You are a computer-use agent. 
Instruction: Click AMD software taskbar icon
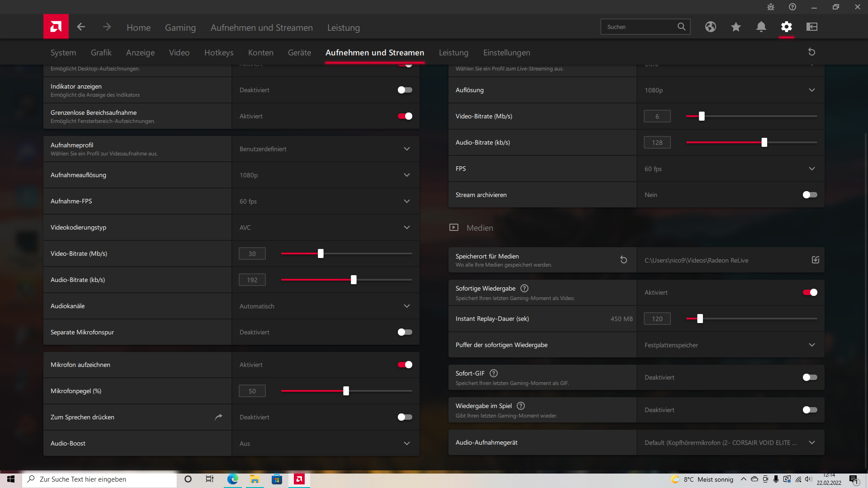point(299,479)
